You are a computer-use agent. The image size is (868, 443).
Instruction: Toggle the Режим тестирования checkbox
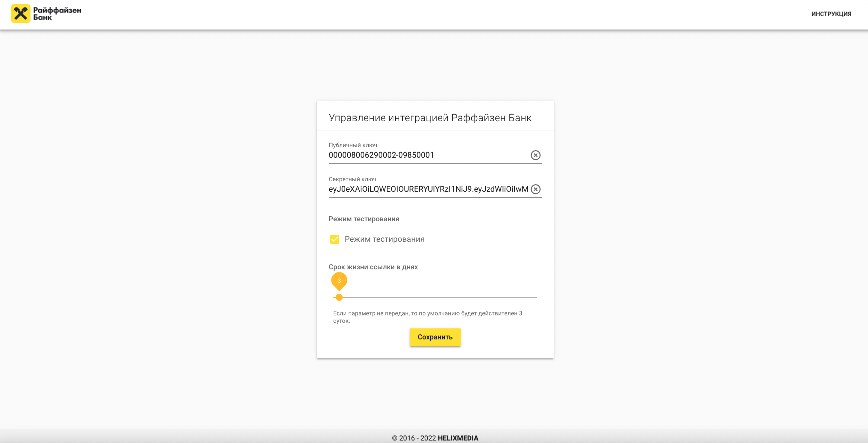335,239
